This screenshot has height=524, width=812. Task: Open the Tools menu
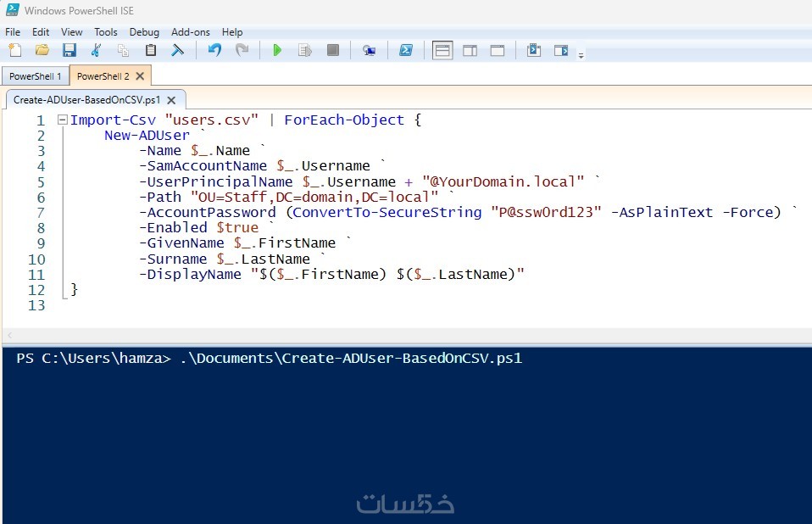click(x=106, y=32)
